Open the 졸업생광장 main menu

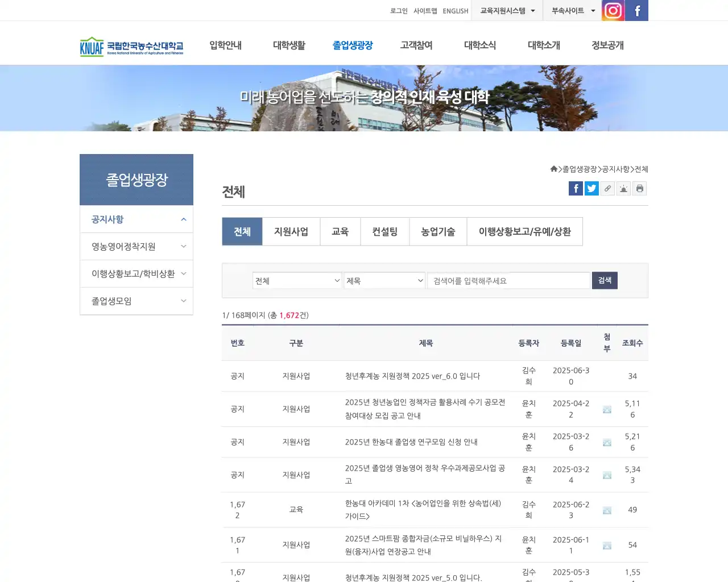[x=353, y=45]
